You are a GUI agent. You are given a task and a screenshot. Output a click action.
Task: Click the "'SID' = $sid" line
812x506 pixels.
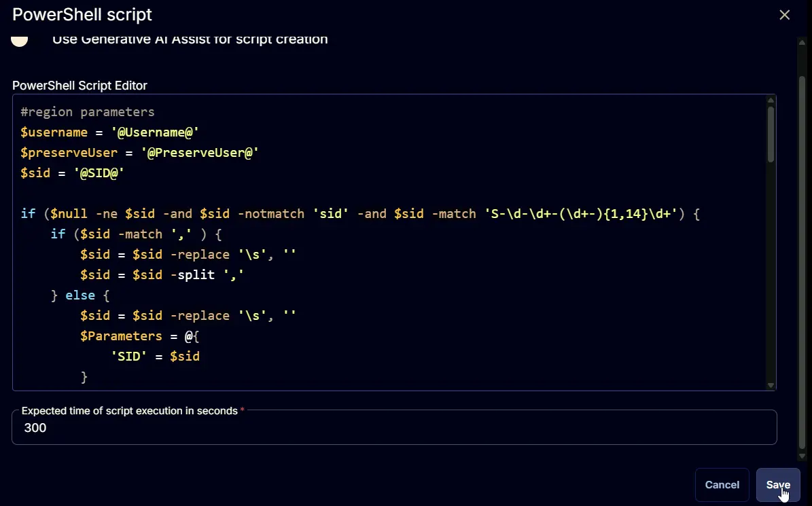(x=156, y=357)
